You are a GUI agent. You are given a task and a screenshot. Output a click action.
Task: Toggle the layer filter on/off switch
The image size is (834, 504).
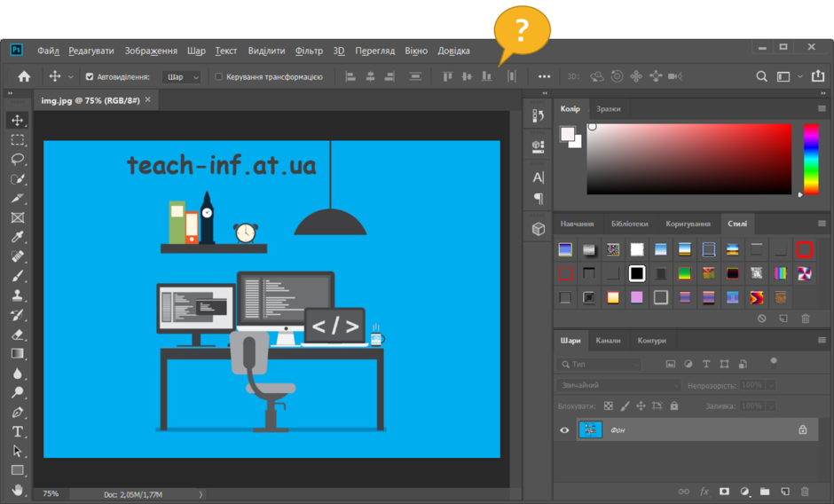(774, 363)
